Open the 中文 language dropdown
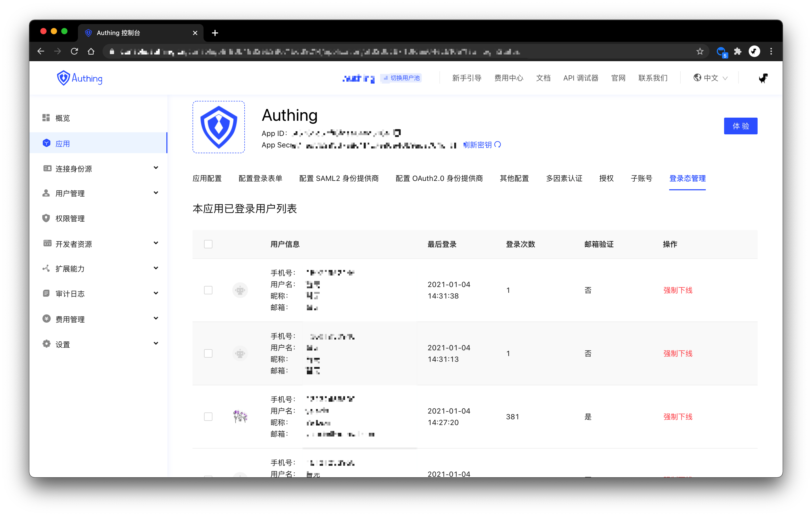Screen dimensions: 812x516 coord(710,78)
